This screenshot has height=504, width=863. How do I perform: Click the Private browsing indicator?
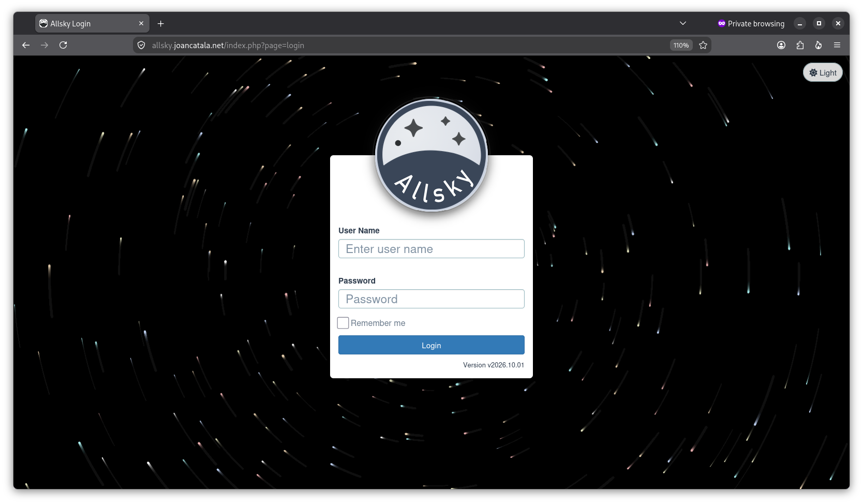pyautogui.click(x=751, y=23)
